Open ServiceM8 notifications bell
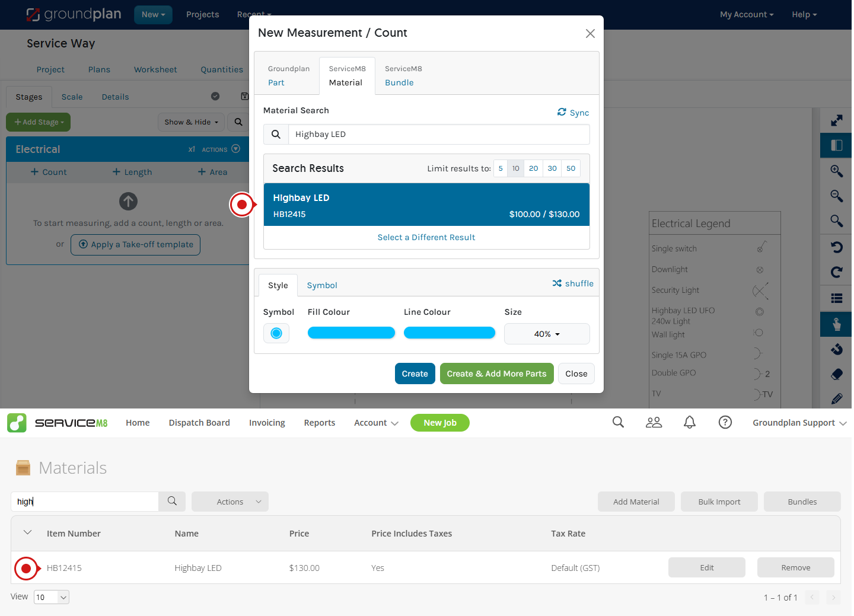Screen dimensions: 854x616 (x=689, y=422)
